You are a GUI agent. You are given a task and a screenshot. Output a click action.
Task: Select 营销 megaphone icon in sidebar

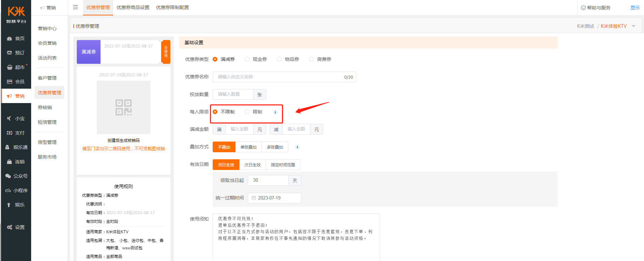click(9, 96)
